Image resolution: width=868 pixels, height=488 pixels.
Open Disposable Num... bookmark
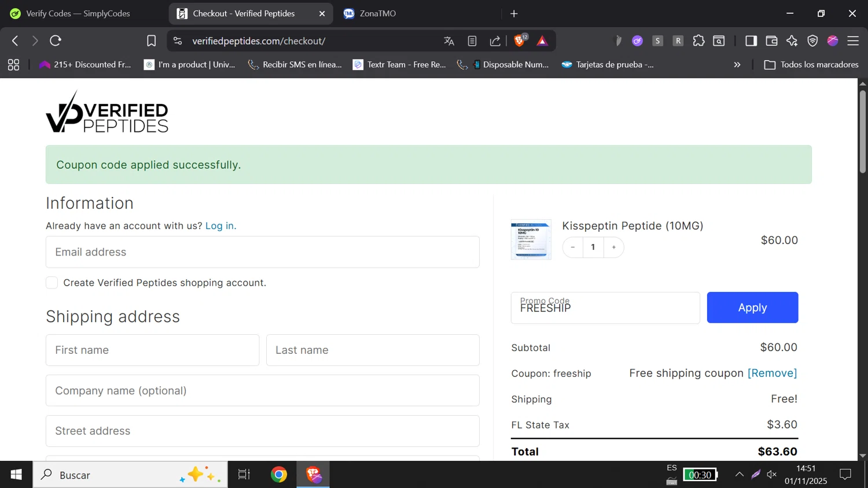(503, 65)
